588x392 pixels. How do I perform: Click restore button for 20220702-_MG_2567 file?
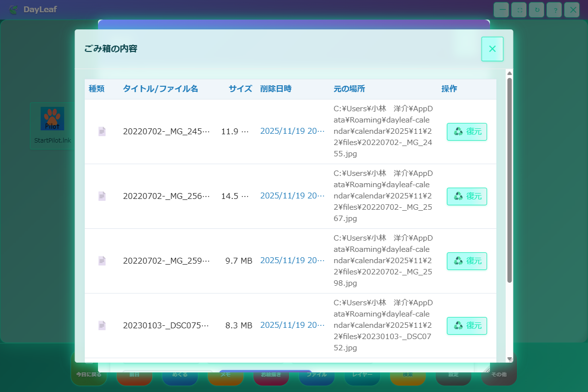(466, 196)
